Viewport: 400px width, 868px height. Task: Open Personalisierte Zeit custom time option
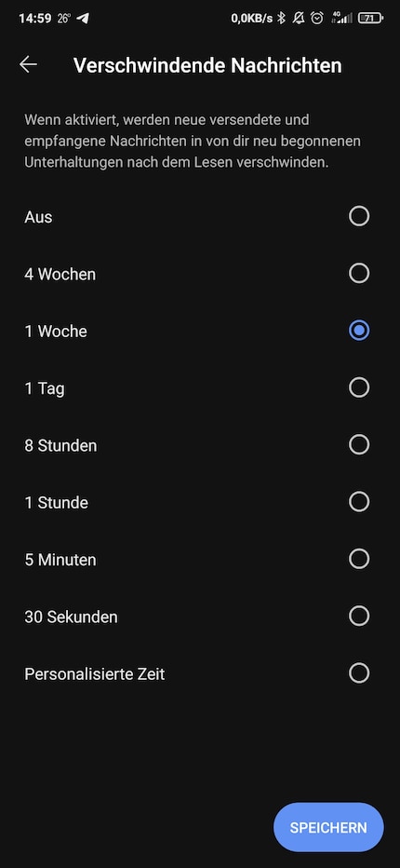click(x=200, y=673)
